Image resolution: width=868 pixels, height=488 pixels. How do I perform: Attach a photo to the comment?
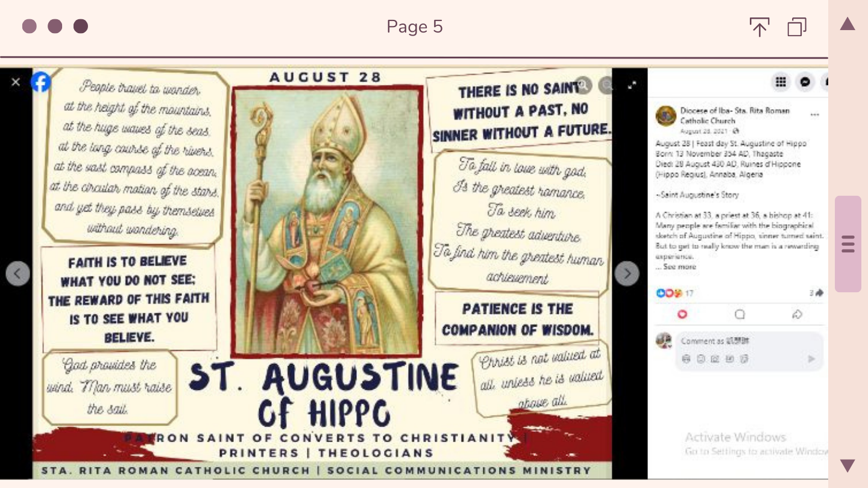(x=715, y=359)
